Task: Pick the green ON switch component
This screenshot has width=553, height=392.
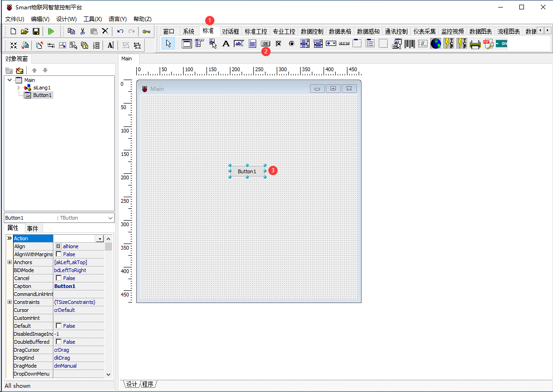Action: [x=501, y=44]
